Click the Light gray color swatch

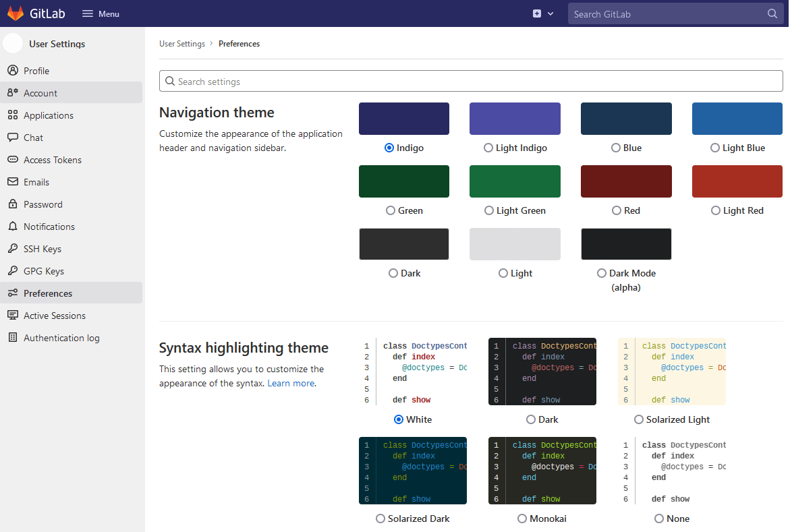pos(515,244)
